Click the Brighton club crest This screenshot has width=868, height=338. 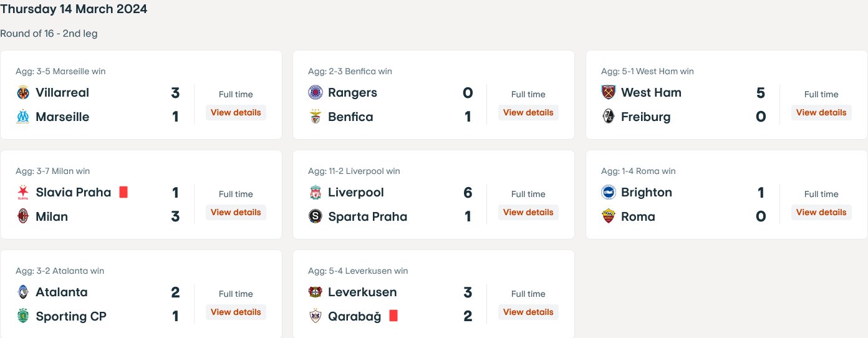(609, 193)
